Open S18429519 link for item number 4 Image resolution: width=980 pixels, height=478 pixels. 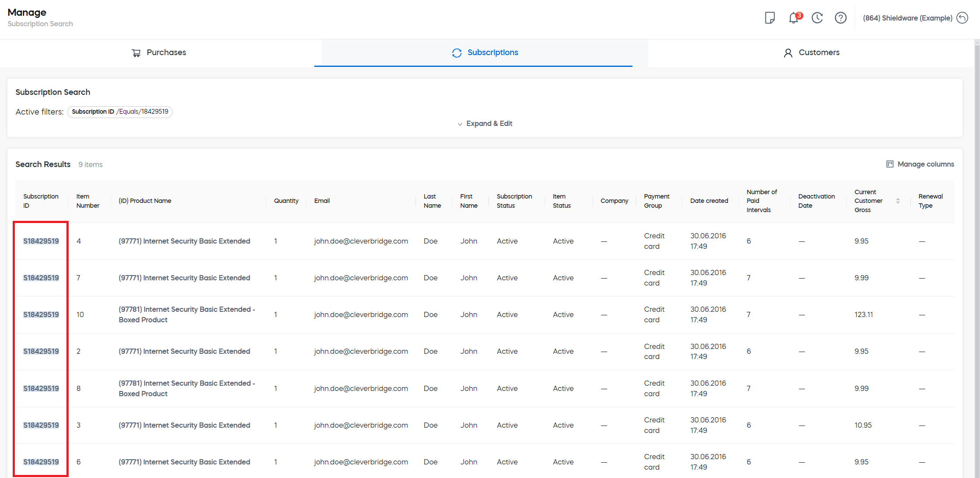click(41, 241)
